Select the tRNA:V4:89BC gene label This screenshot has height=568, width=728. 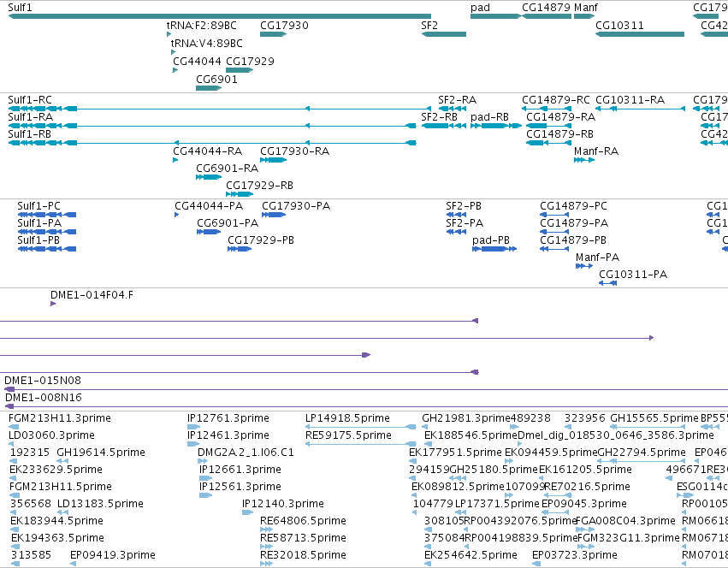207,43
